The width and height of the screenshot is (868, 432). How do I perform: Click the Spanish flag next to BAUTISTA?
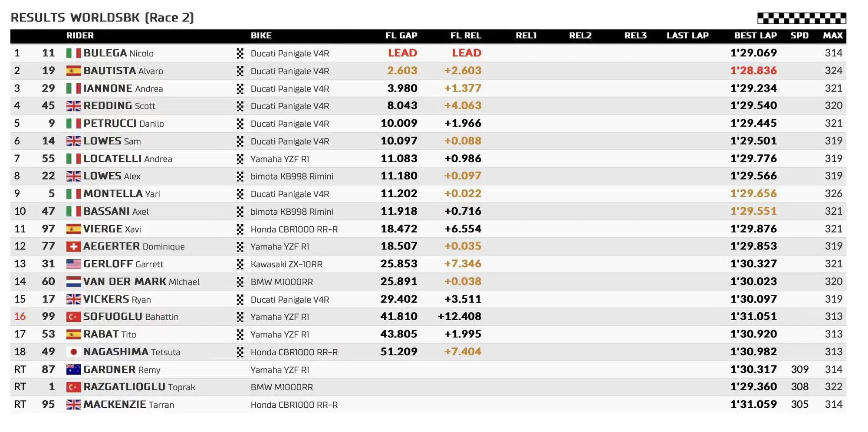(x=73, y=71)
